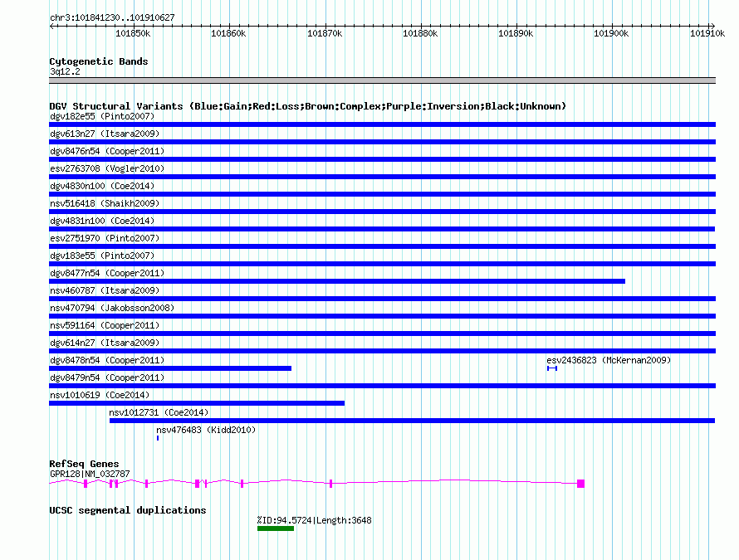Click the Cytogenetic Bands track title
Screen dimensions: 739x560
(99, 61)
